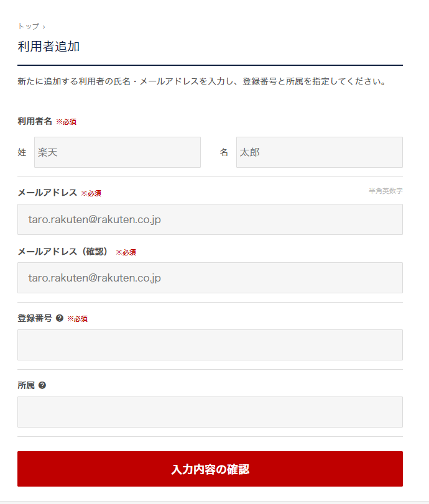429x504 pixels.
Task: Click the メールアドレス label text
Action: coord(47,193)
